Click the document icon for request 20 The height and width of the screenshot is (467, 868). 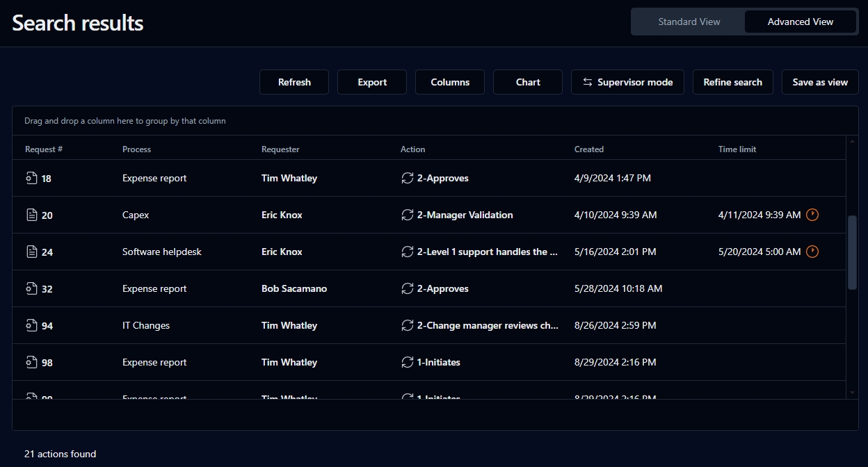coord(31,215)
